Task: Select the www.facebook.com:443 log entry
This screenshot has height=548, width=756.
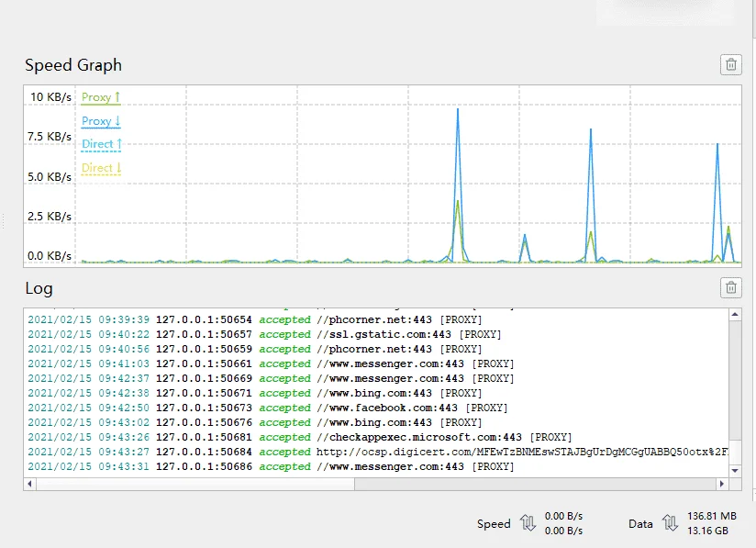Action: 267,408
